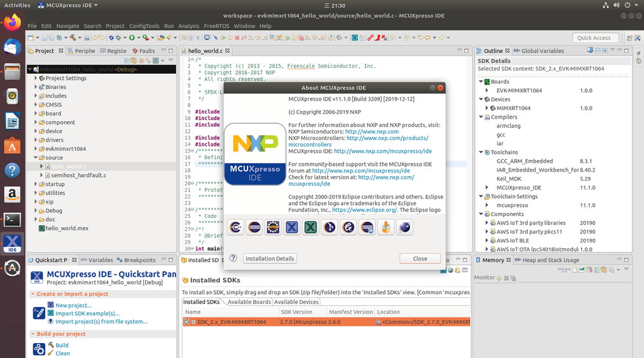Open the MCUXpresso IDE application menu in the top bar
This screenshot has width=644, height=358.
tap(68, 5)
